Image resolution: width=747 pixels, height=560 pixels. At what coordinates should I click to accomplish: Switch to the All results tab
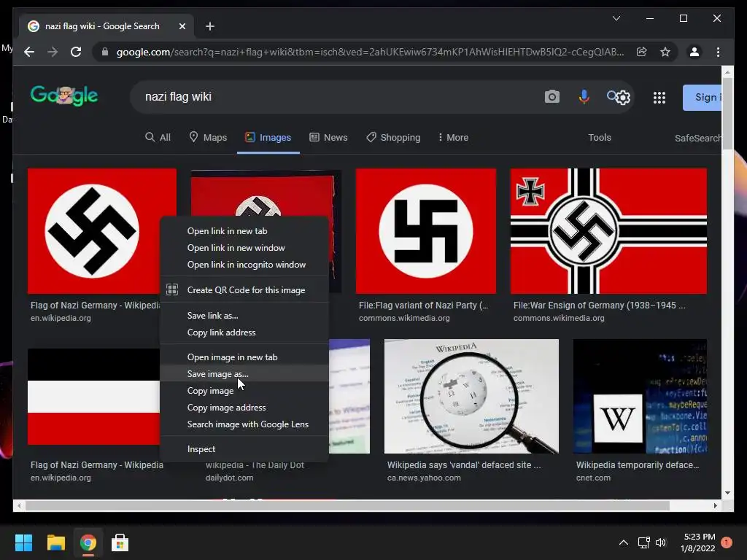click(158, 138)
